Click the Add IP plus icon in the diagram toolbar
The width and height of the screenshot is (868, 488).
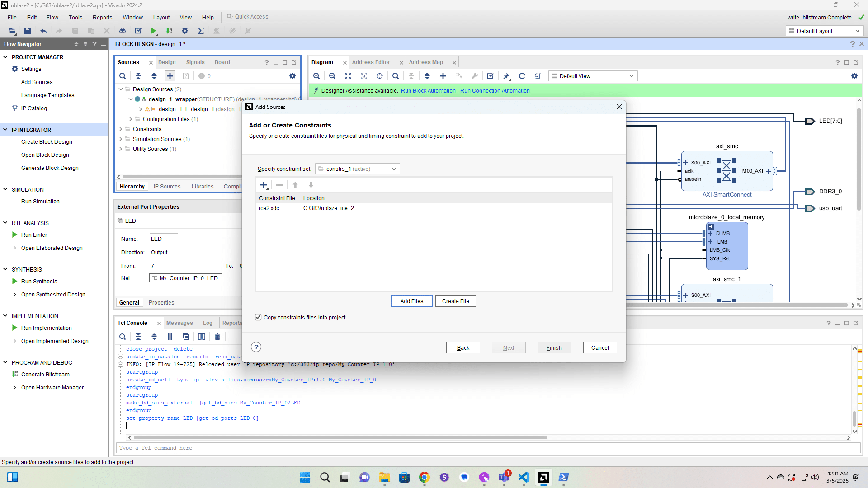(x=443, y=76)
